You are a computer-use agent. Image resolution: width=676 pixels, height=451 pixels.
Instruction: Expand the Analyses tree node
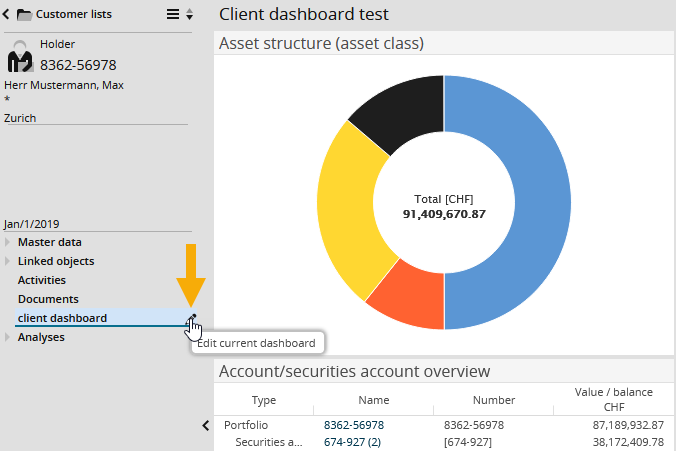point(8,337)
